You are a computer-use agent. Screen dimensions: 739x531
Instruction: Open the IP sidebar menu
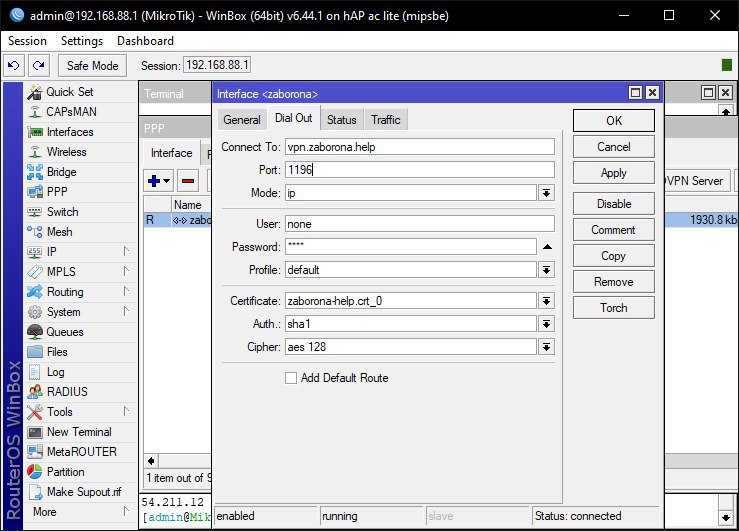[81, 252]
